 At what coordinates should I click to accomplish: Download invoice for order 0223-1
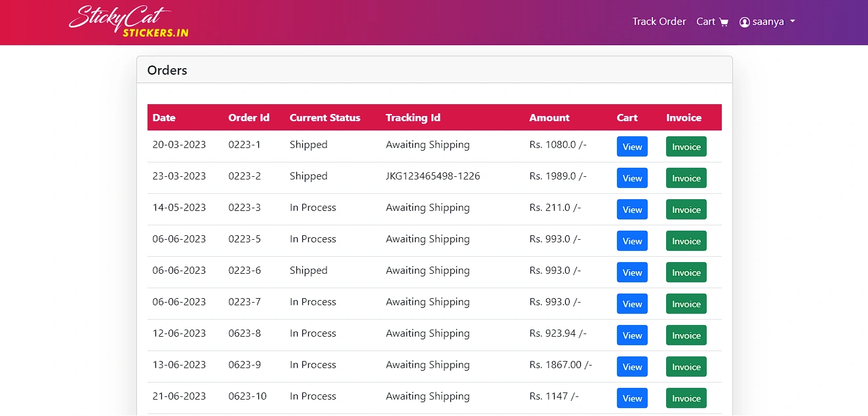(686, 147)
